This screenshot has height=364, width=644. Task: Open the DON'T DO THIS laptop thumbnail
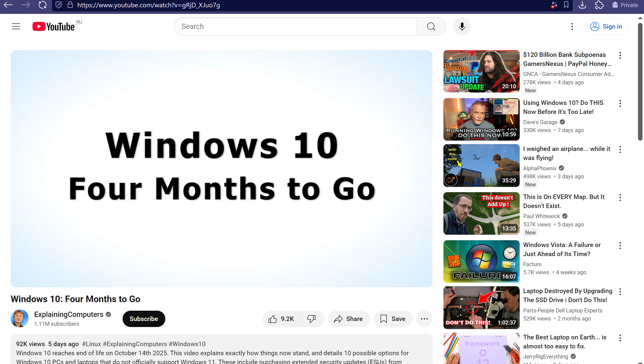(x=481, y=307)
